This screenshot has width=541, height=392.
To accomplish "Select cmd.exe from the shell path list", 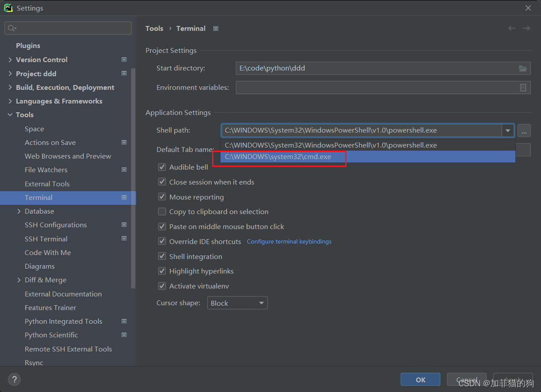I will click(368, 157).
